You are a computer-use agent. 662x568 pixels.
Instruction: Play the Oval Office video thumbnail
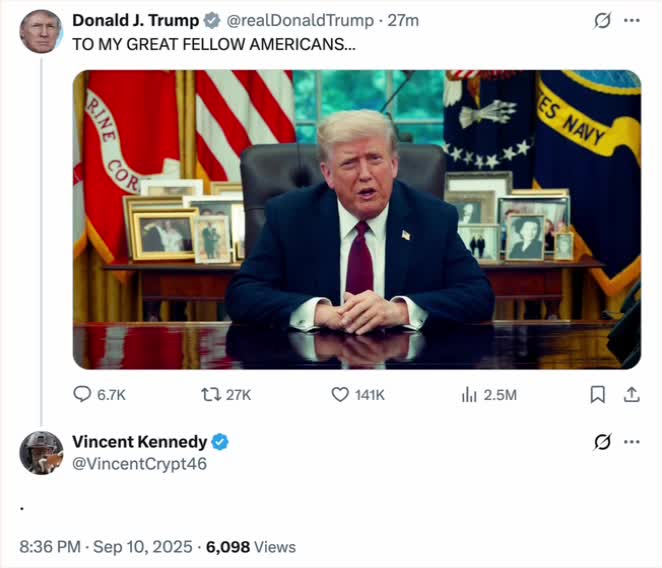357,219
